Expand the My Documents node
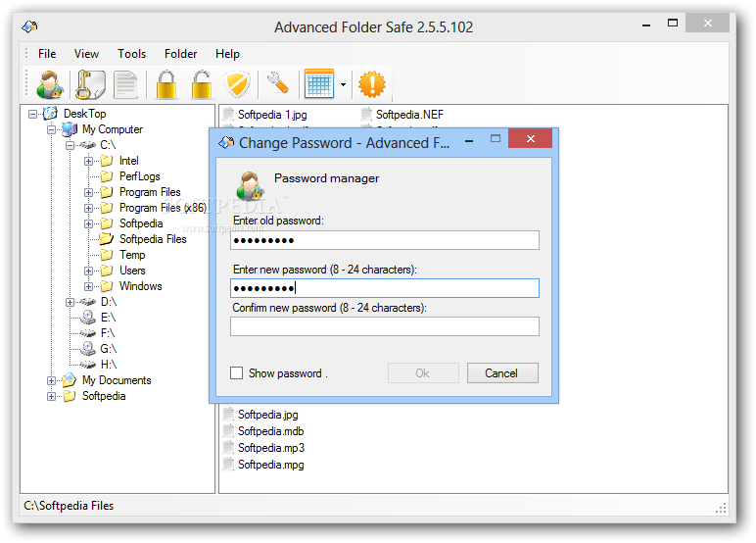The width and height of the screenshot is (756, 543). 51,380
